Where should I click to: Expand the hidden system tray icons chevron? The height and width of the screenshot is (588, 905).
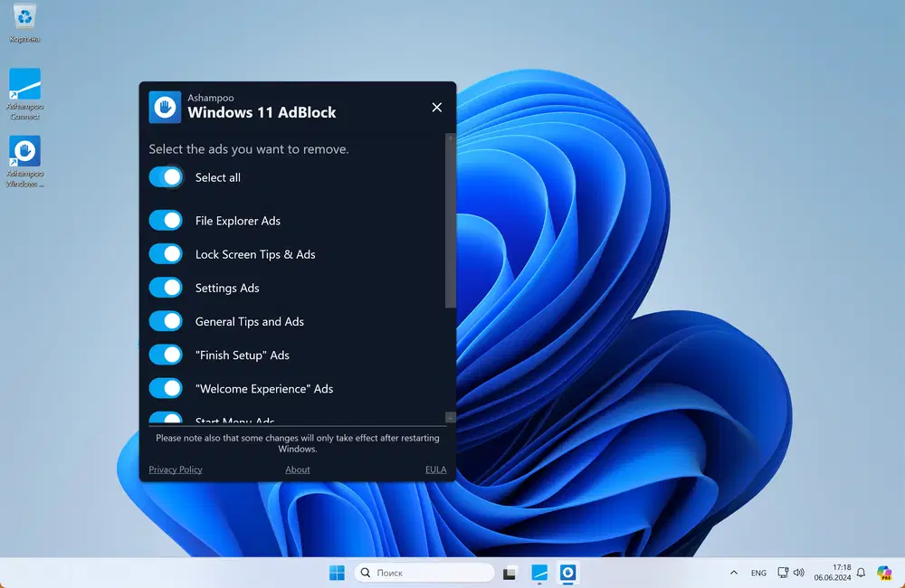[733, 573]
